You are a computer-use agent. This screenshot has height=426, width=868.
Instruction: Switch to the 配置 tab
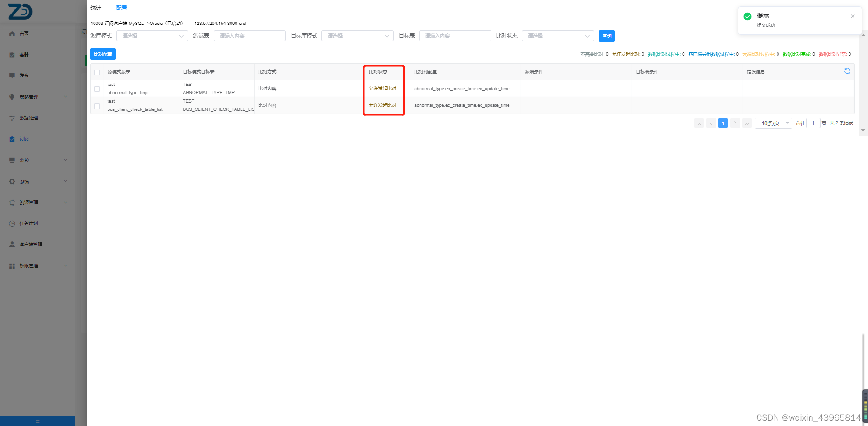(121, 8)
